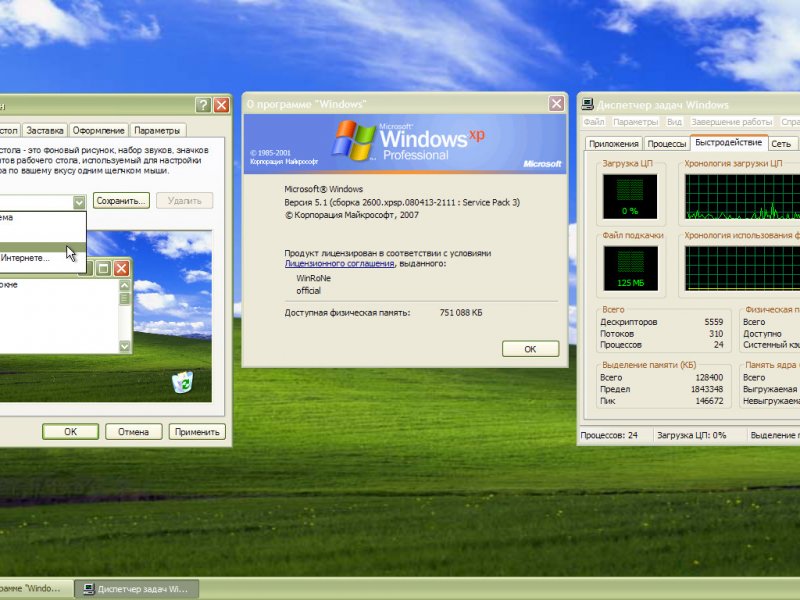Open the Оформление tab

(x=98, y=131)
